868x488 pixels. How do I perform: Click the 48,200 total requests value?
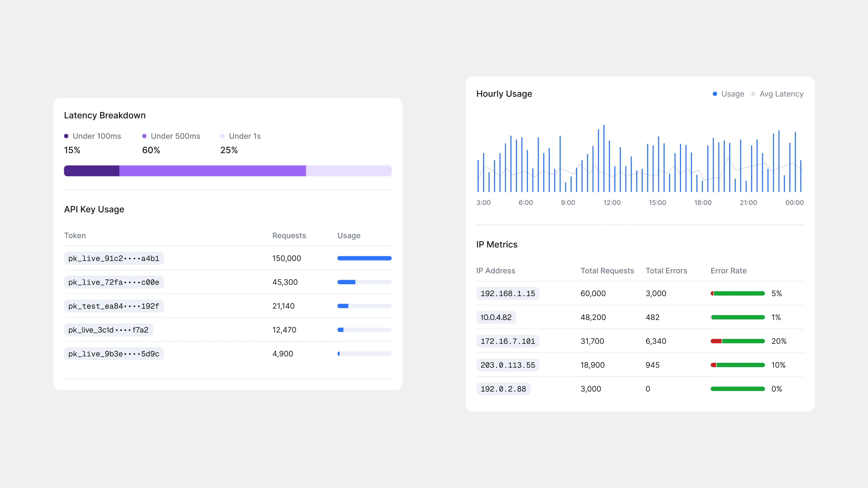[593, 318]
